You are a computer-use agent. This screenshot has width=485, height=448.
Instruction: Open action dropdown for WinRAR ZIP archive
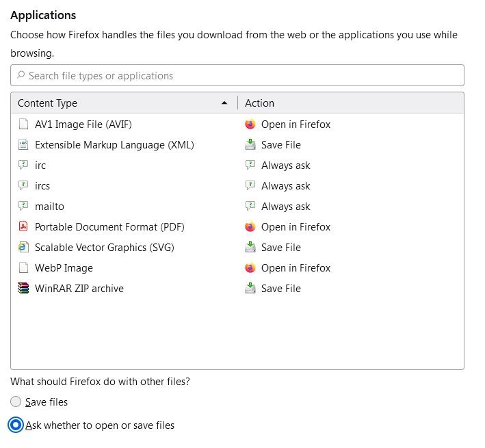click(x=280, y=289)
